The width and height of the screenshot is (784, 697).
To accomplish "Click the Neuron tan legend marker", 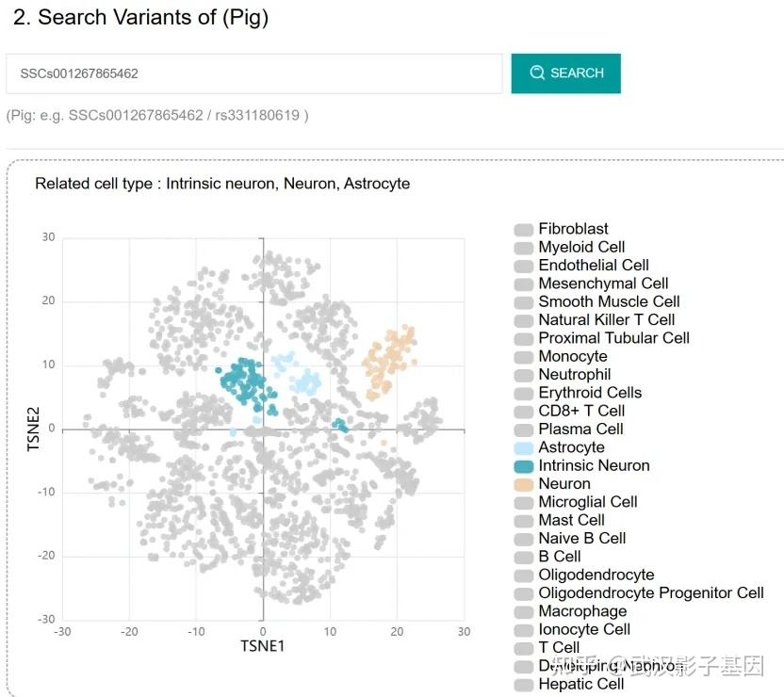I will pyautogui.click(x=524, y=484).
